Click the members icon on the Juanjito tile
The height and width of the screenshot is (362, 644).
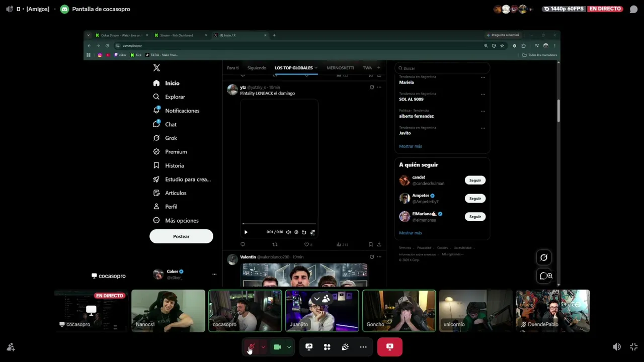coord(326,299)
